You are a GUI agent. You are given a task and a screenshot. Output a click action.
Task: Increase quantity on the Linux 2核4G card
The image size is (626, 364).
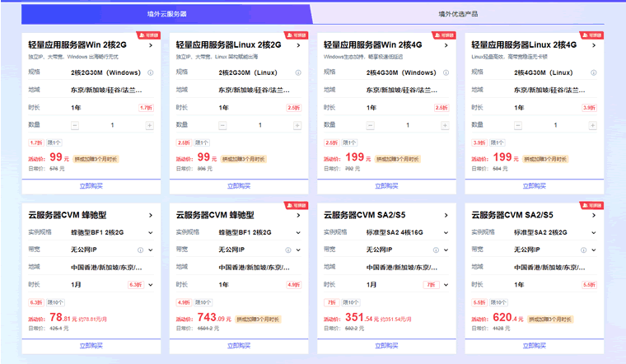coord(593,125)
